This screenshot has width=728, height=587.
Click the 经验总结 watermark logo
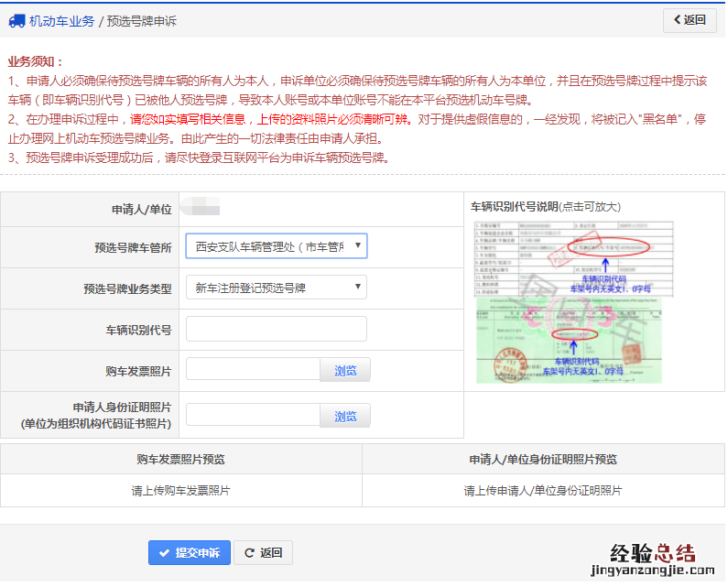[651, 553]
